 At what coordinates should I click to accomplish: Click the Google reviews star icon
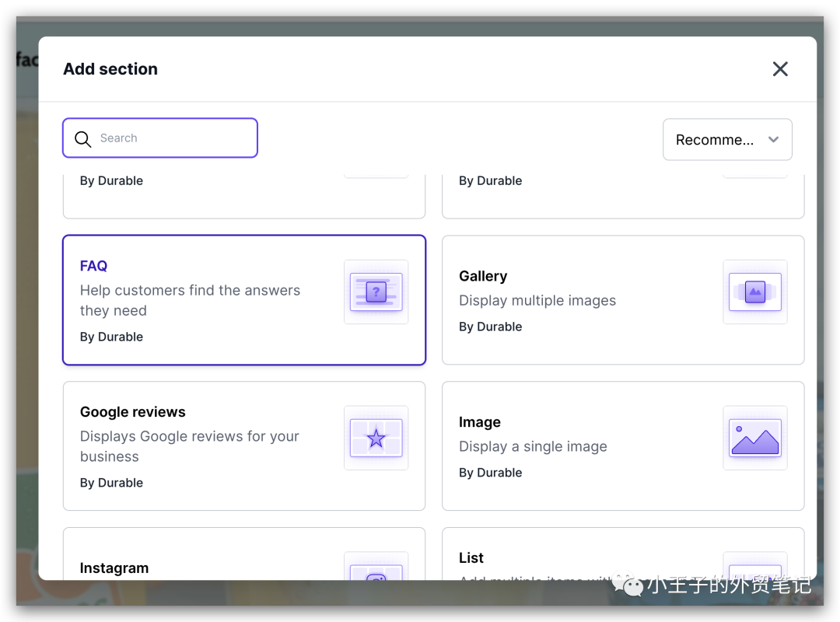point(376,438)
